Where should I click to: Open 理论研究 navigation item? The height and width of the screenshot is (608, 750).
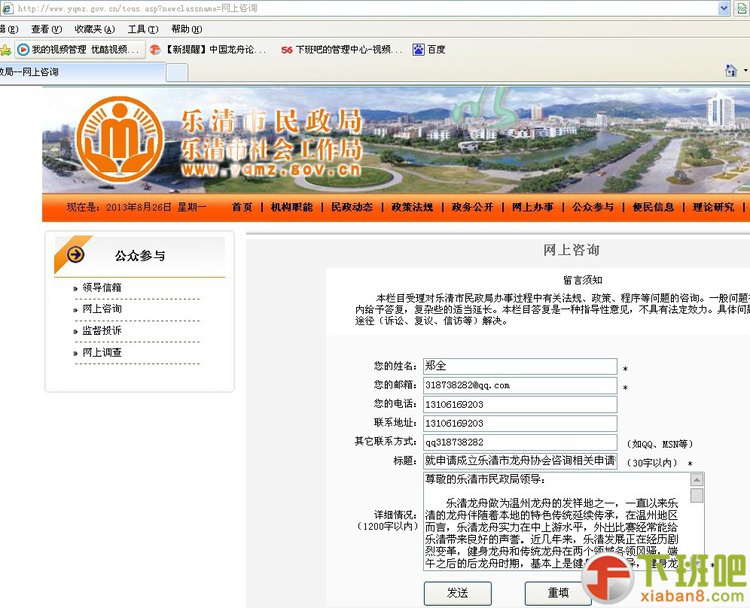point(714,207)
